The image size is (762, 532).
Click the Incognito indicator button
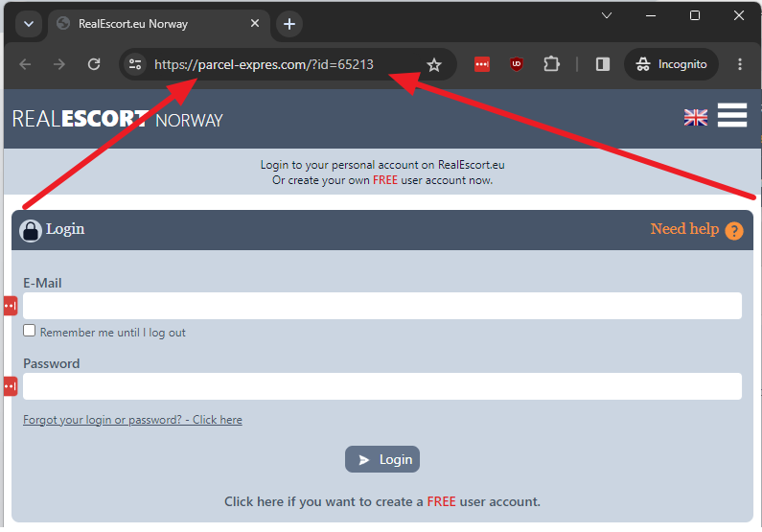(671, 64)
